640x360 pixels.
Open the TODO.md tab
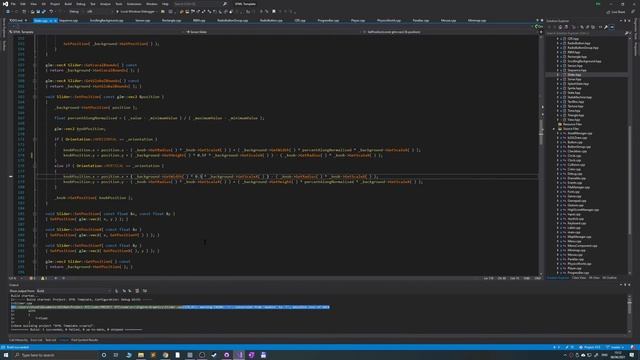[16, 20]
